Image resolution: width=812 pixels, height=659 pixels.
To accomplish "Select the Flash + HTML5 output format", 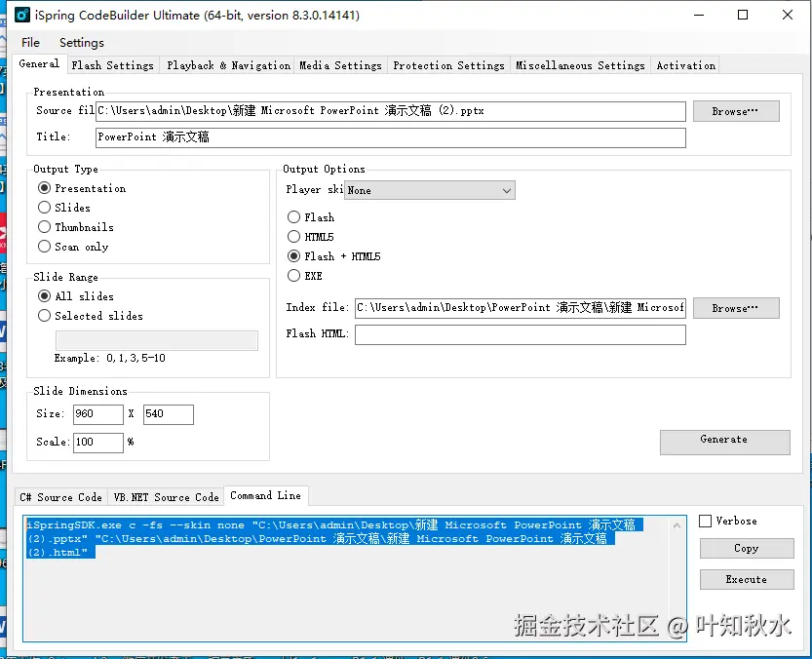I will (333, 256).
